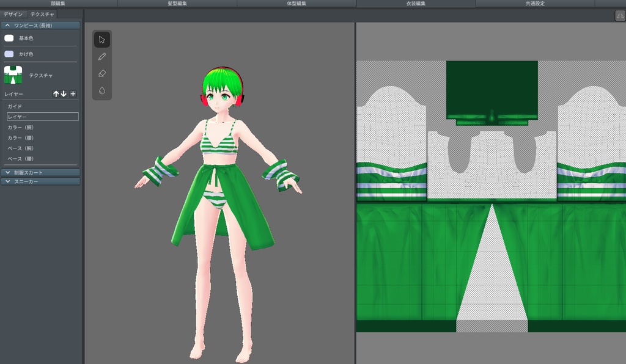Click the dress texture thumbnail
Image resolution: width=626 pixels, height=364 pixels.
(13, 75)
